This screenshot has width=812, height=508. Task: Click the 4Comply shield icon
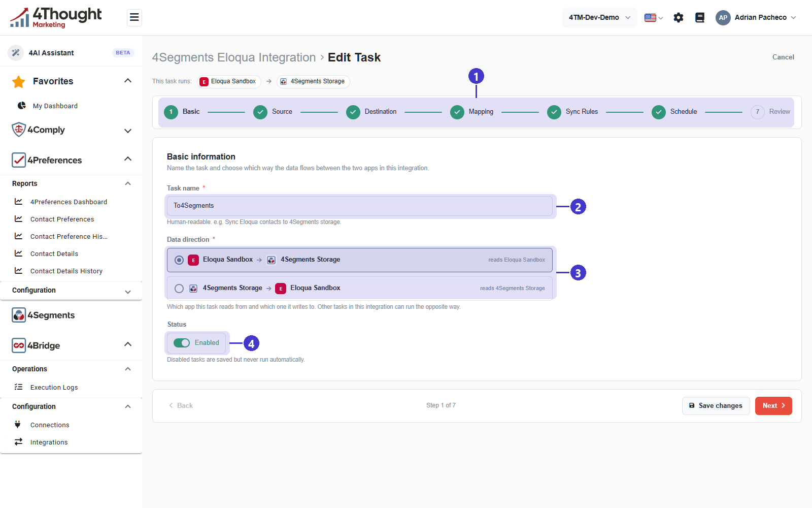point(19,130)
